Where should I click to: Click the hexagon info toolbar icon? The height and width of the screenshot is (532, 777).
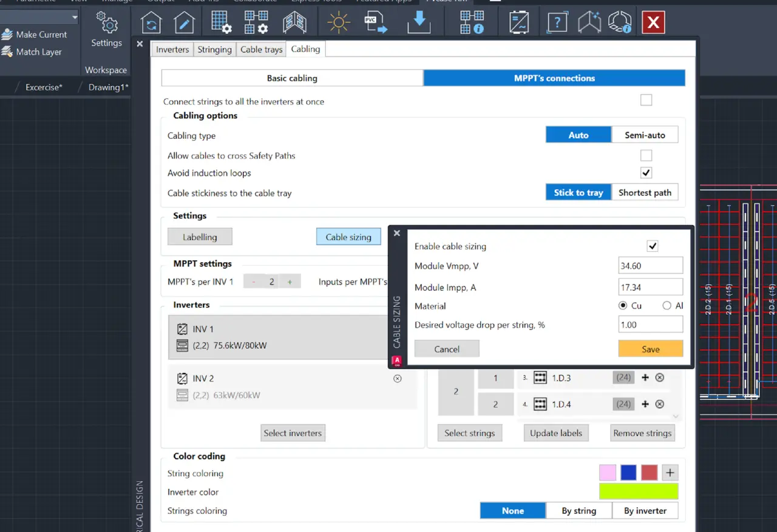tap(620, 23)
